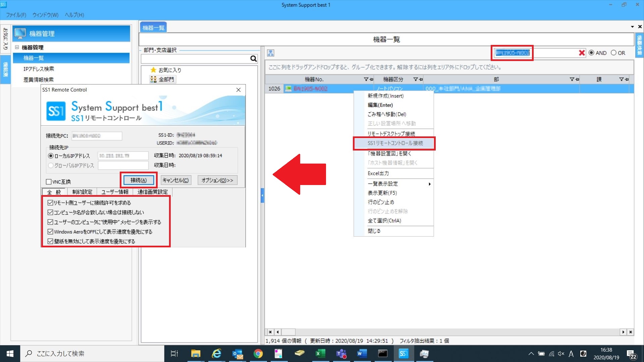
Task: Open Excel from taskbar
Action: point(320,354)
